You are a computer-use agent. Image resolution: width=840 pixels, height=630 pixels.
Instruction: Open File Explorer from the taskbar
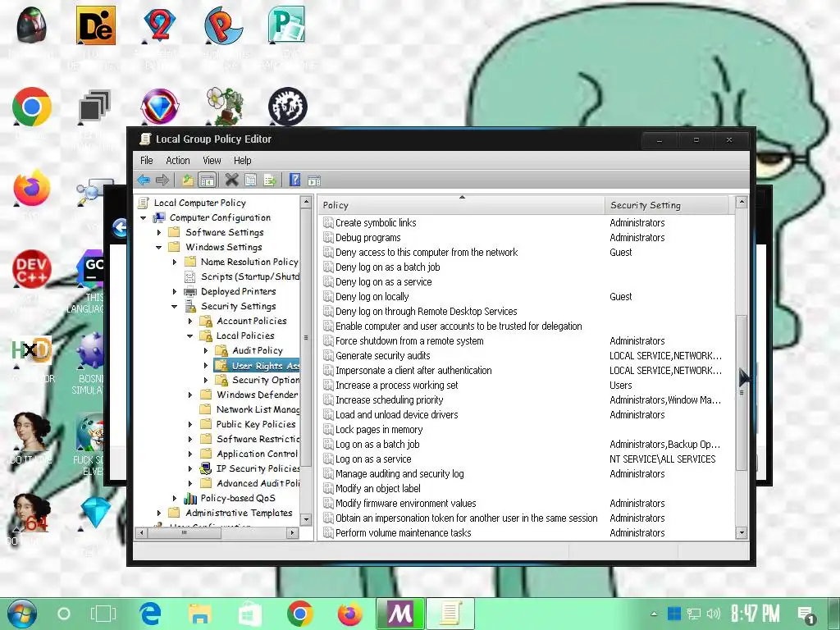click(200, 614)
